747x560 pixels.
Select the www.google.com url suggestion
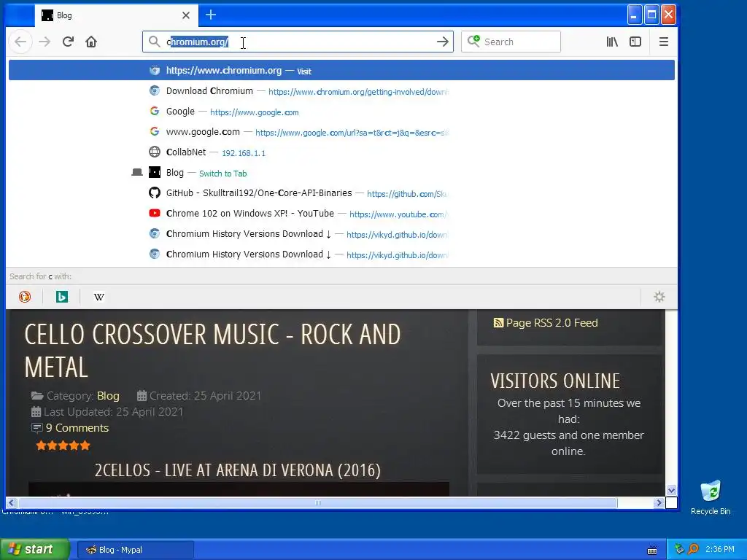341,132
